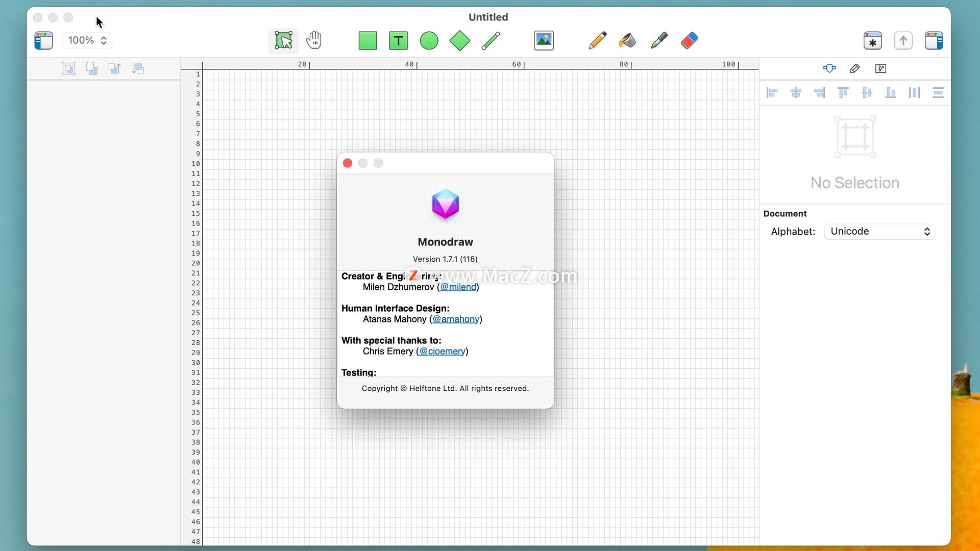Viewport: 980px width, 551px height.
Task: Click the send backward icon
Action: pyautogui.click(x=138, y=69)
